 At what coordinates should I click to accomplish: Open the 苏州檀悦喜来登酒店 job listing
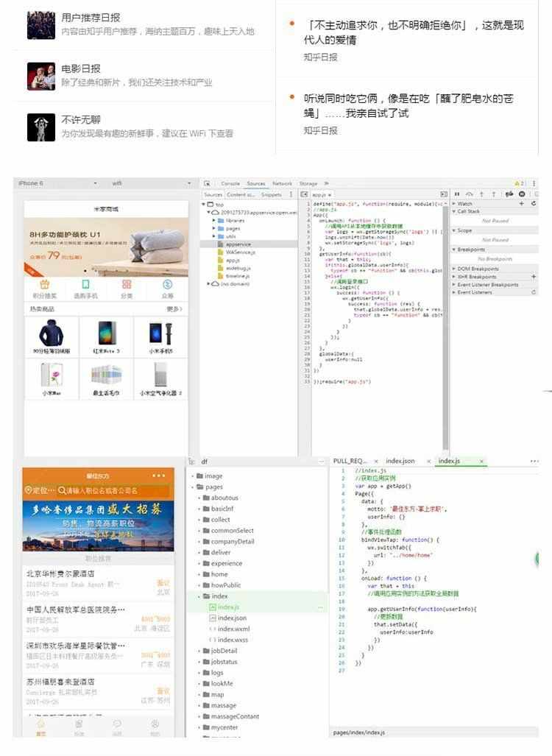point(98,690)
